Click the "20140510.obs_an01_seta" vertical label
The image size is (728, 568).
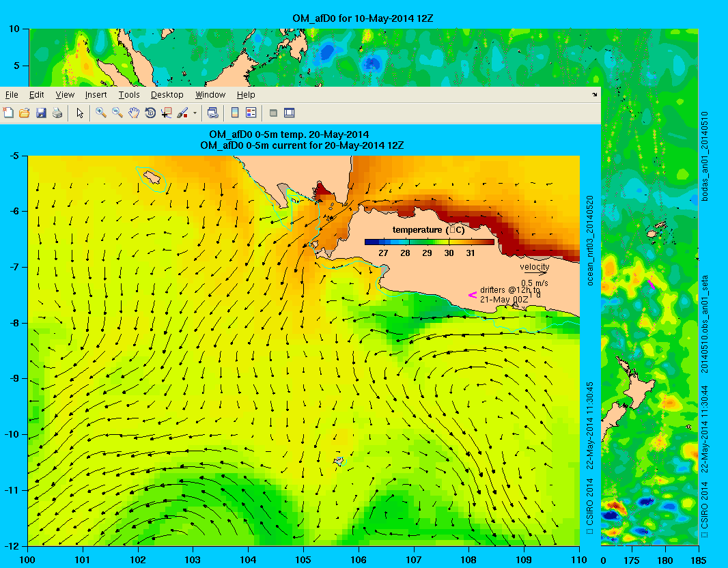[x=704, y=324]
